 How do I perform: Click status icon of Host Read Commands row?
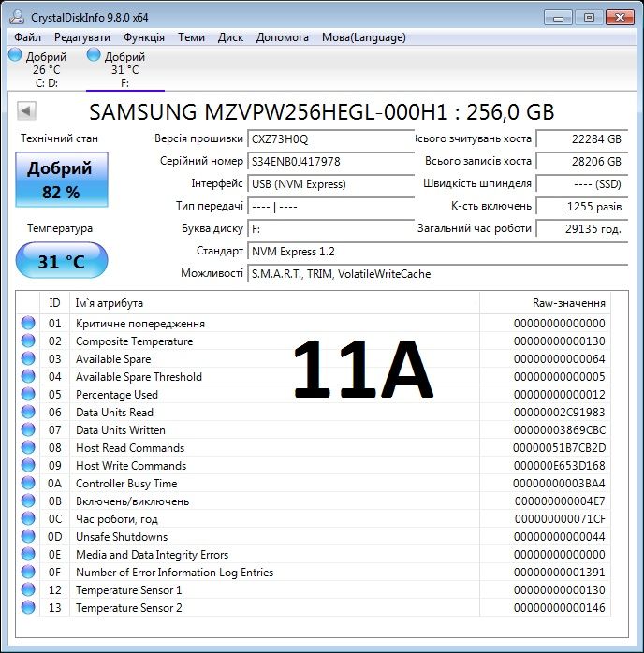point(28,447)
